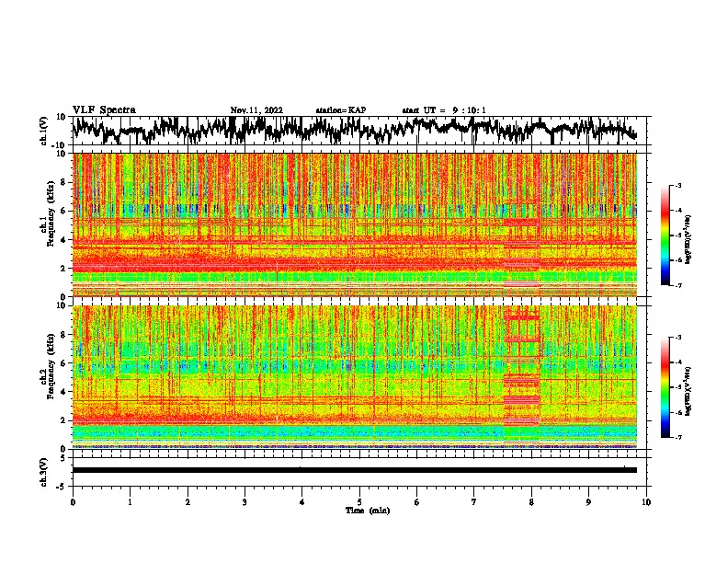This screenshot has height=563, width=728.
Task: Click the ch.2 color scale bar
Action: pos(665,387)
